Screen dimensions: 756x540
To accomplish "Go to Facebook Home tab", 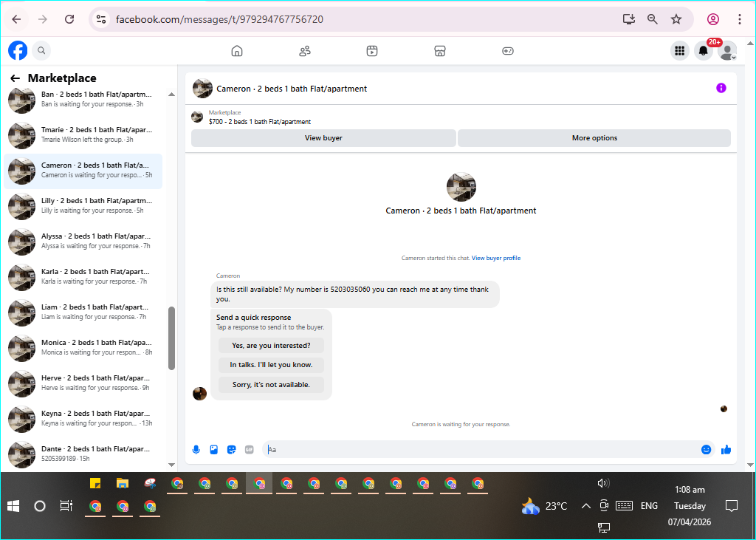I will [x=237, y=51].
